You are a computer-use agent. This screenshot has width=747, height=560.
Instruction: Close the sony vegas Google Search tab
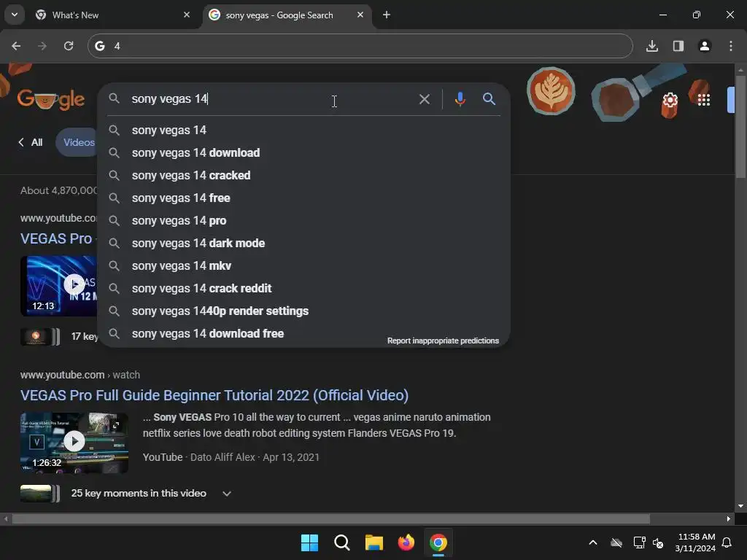[x=360, y=15]
